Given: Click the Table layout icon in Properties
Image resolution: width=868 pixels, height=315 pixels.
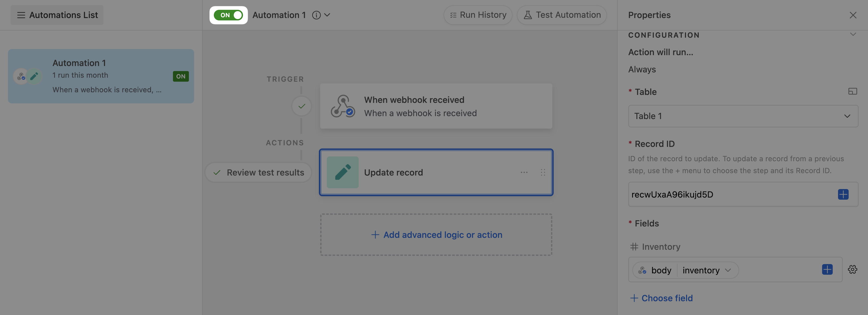Looking at the screenshot, I should click(x=853, y=91).
